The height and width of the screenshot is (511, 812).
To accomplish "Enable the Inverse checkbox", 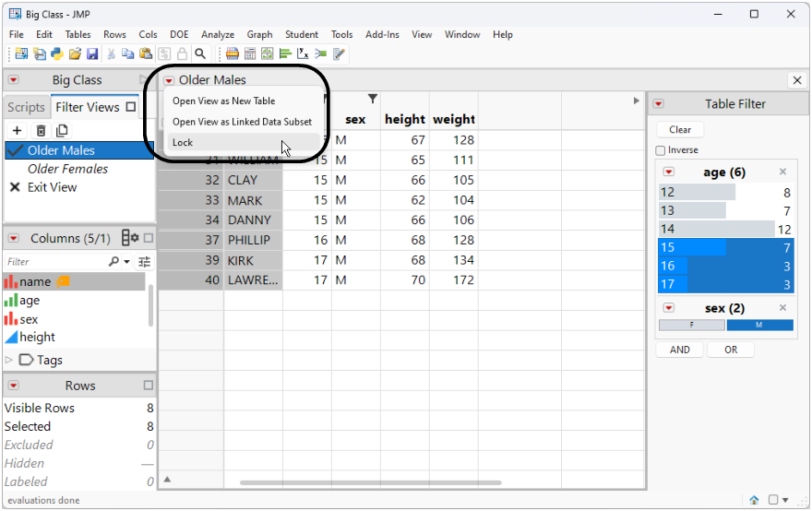I will point(661,150).
